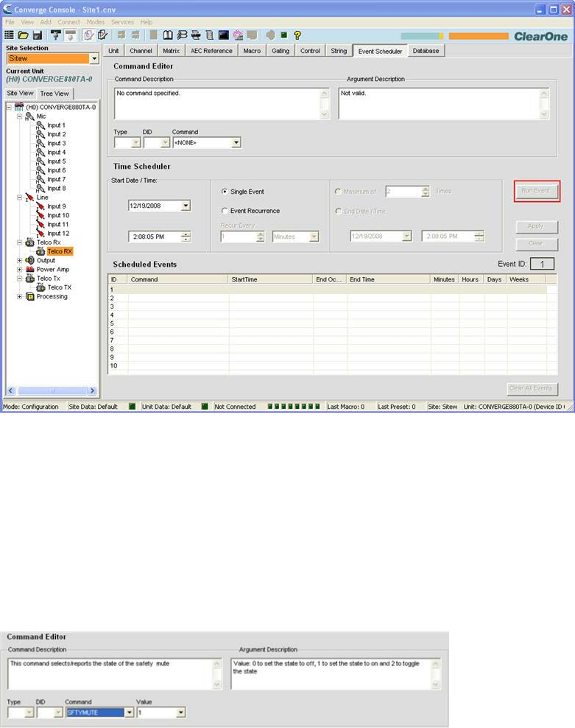
Task: Collapse the Telco Tx tree node
Action: [19, 279]
